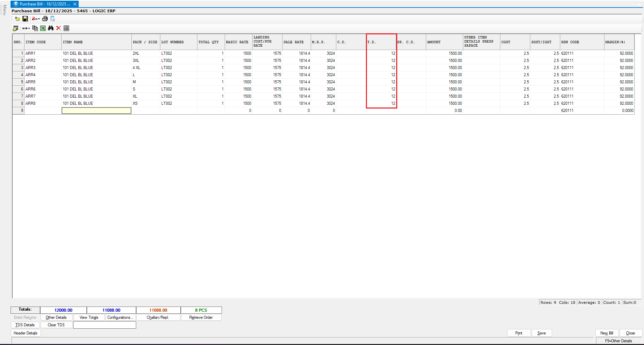
Task: Click the TDS Details button
Action: click(x=25, y=325)
